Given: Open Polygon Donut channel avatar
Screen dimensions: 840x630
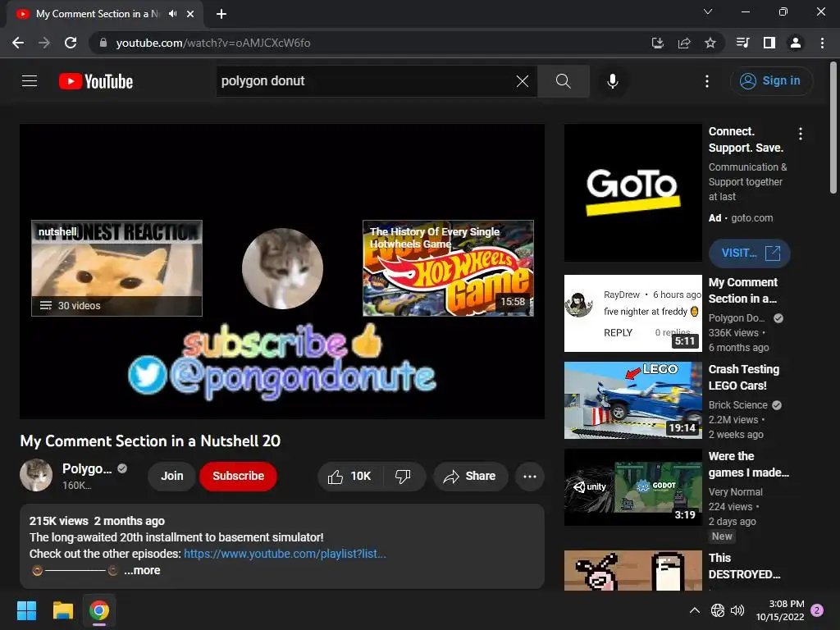Looking at the screenshot, I should (x=36, y=475).
